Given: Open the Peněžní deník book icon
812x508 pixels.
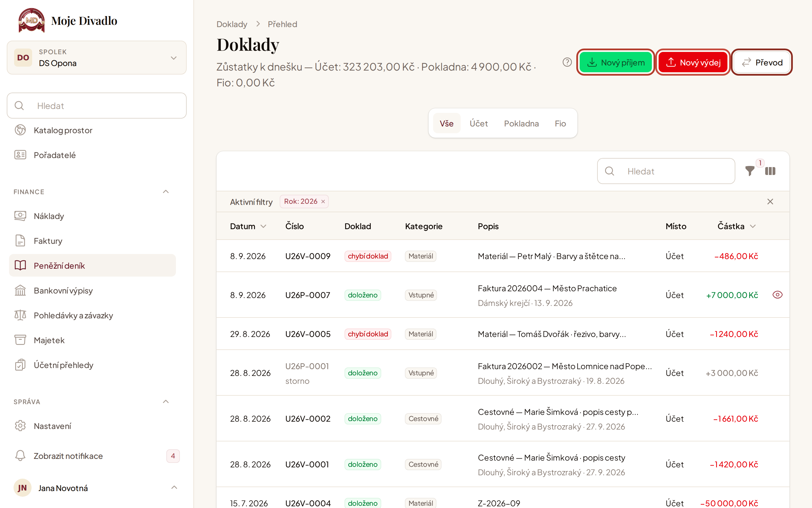Looking at the screenshot, I should pyautogui.click(x=20, y=265).
